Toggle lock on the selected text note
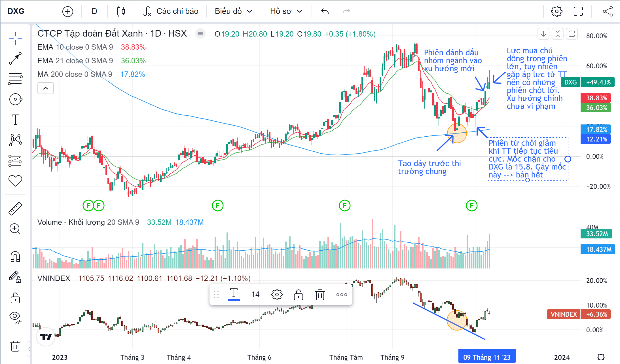 [x=298, y=295]
